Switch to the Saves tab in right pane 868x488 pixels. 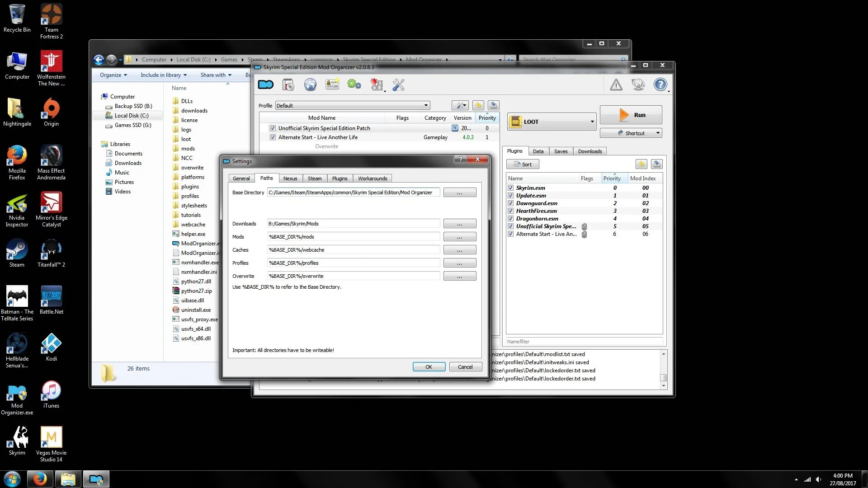(x=561, y=151)
